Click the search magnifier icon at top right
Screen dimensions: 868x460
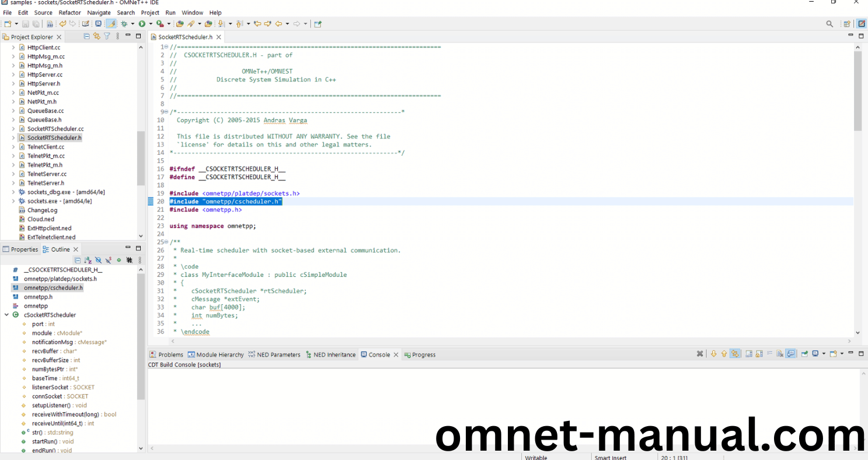pos(829,24)
